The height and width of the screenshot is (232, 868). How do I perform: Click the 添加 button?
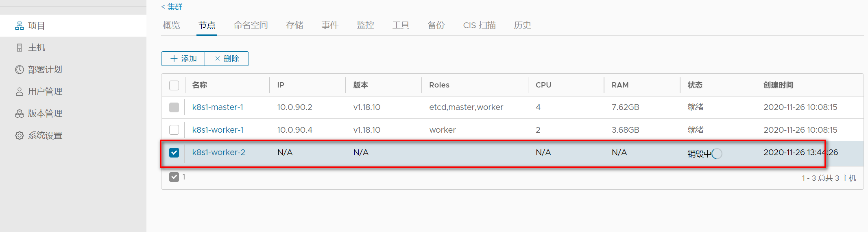tap(183, 59)
